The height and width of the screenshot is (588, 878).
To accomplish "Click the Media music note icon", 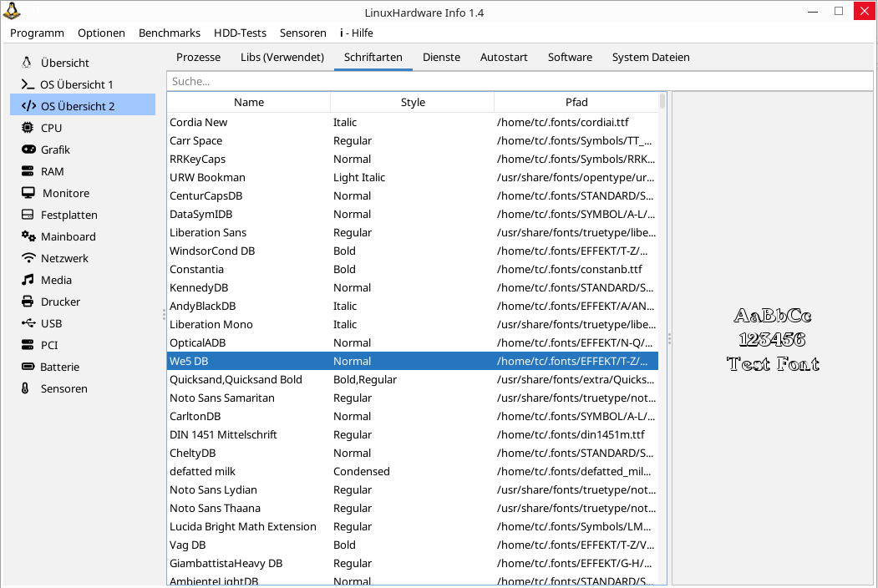I will pos(28,280).
